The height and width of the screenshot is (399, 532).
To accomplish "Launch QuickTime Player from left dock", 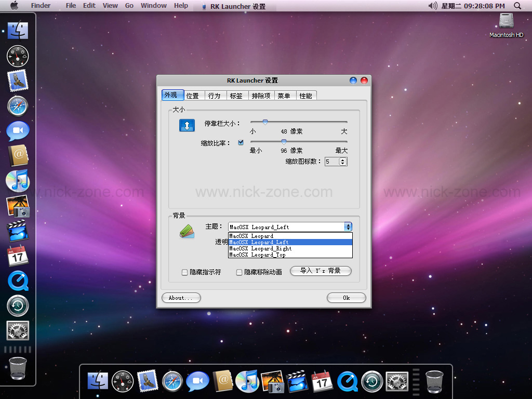I will [x=18, y=281].
